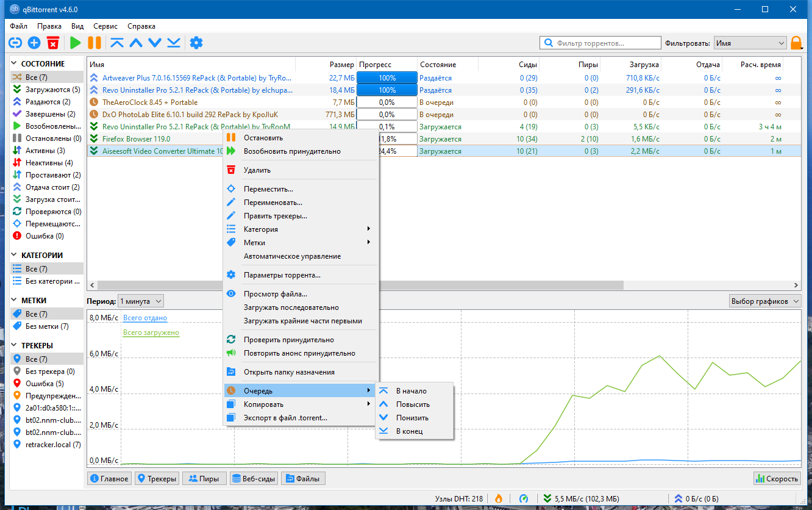Image resolution: width=812 pixels, height=510 pixels.
Task: Select Остановить in the context menu
Action: pyautogui.click(x=301, y=138)
